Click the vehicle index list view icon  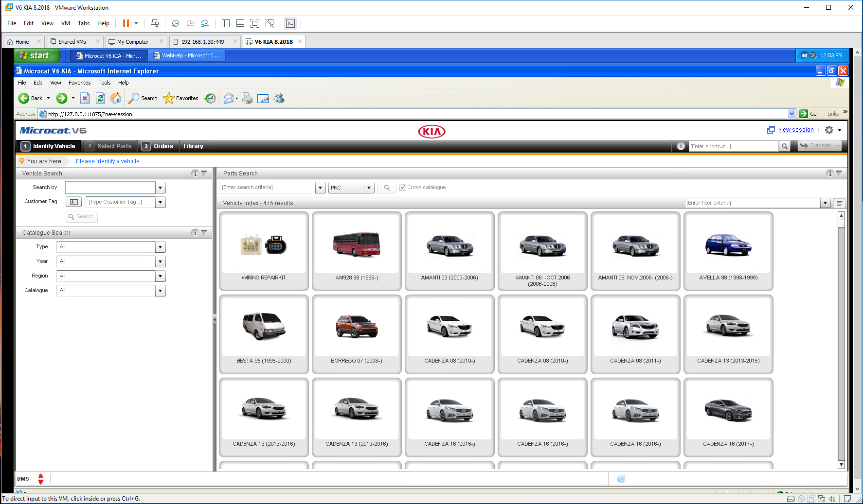coord(839,203)
